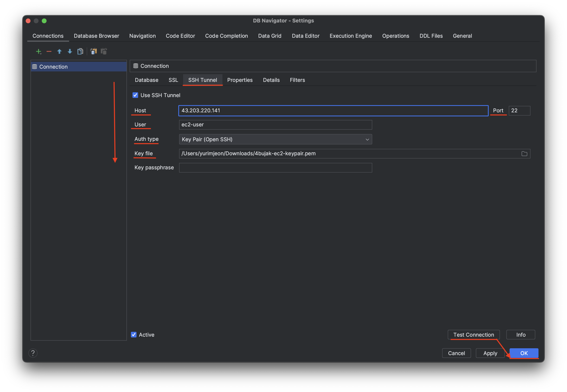567x392 pixels.
Task: Click the Info button
Action: 521,335
